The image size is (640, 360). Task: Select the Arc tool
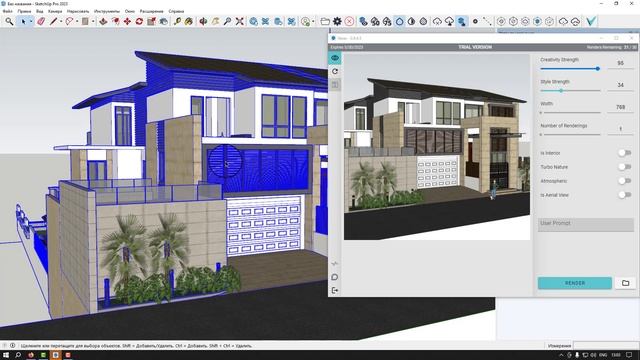(x=69, y=21)
